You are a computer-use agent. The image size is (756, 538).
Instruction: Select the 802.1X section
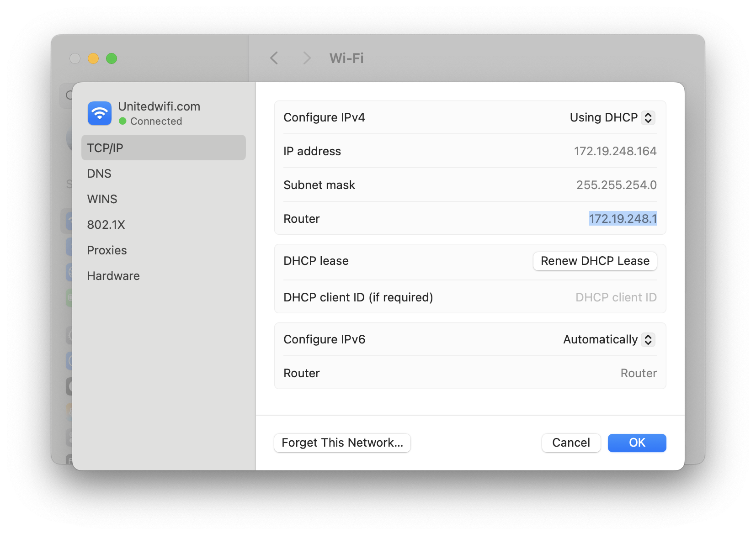[164, 225]
